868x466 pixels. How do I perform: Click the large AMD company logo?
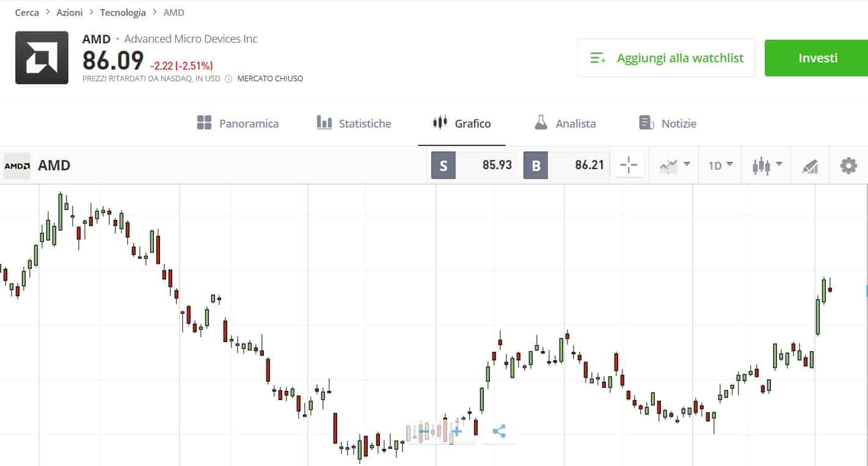pos(42,58)
